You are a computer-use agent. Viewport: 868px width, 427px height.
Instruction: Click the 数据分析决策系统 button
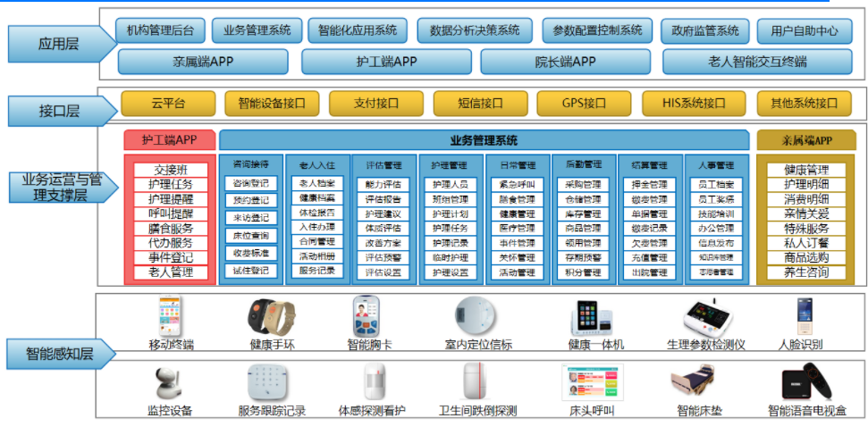(x=474, y=30)
